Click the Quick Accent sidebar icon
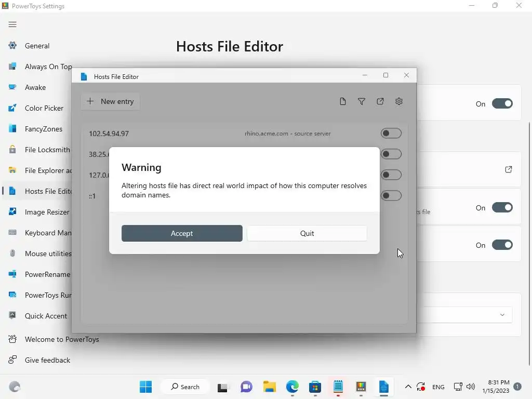This screenshot has height=399, width=532. tap(12, 315)
